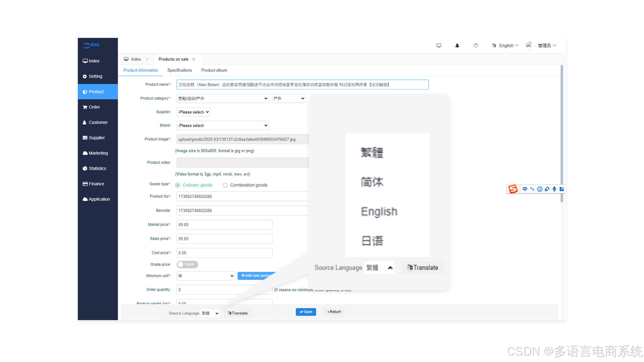Select Combination goods radio option

pyautogui.click(x=225, y=185)
